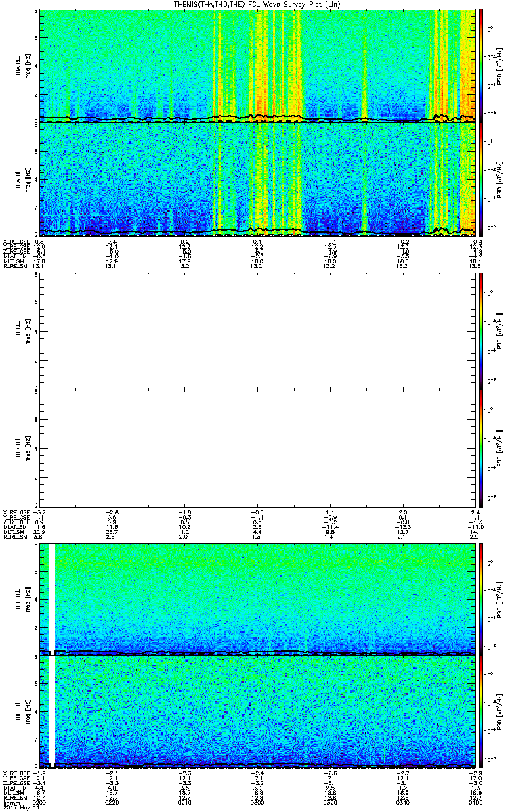Click the '0400' time tick label
The height and width of the screenshot is (812, 508).
coord(476,802)
